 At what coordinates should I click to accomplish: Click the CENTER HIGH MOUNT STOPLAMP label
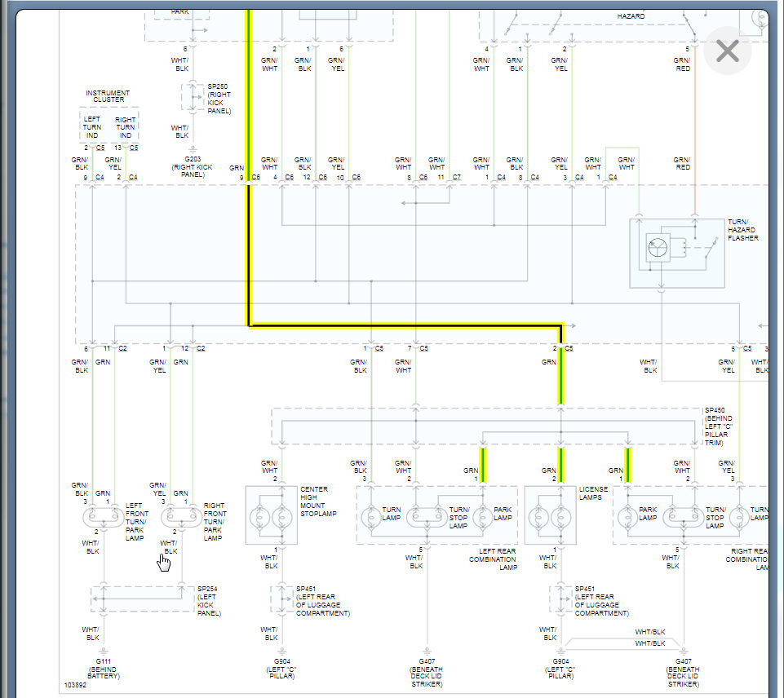(318, 501)
